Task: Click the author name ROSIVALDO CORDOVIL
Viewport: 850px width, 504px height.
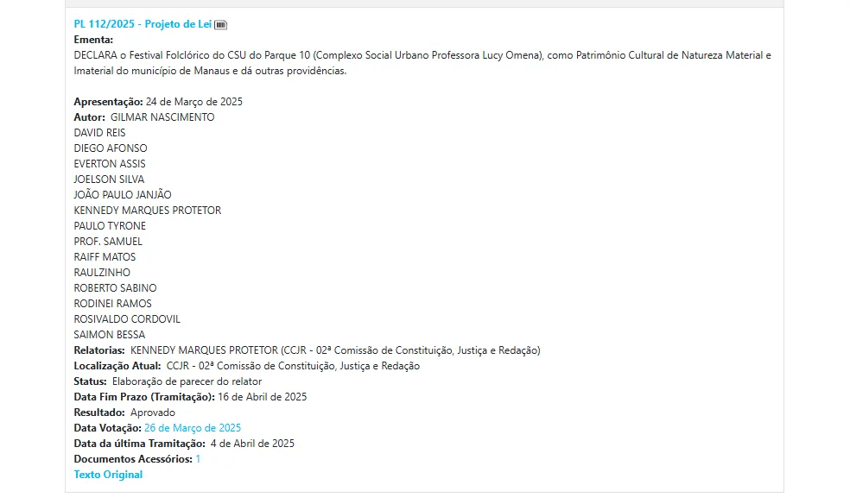Action: tap(127, 319)
